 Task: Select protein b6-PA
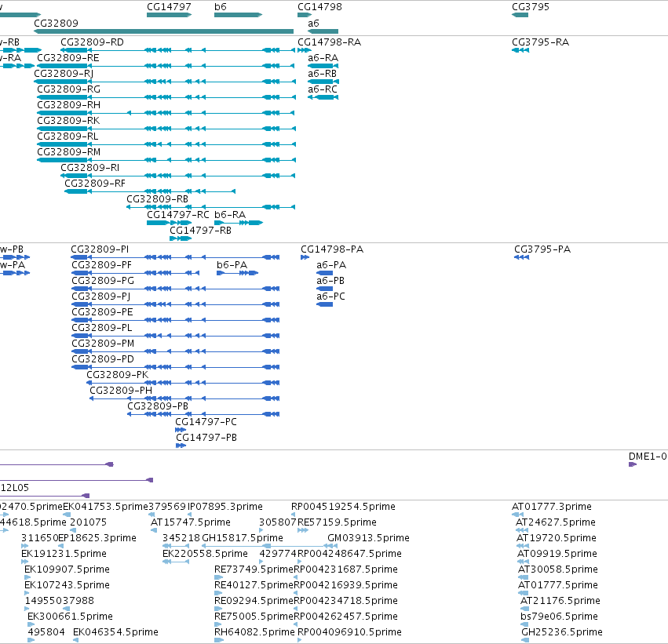(x=237, y=273)
